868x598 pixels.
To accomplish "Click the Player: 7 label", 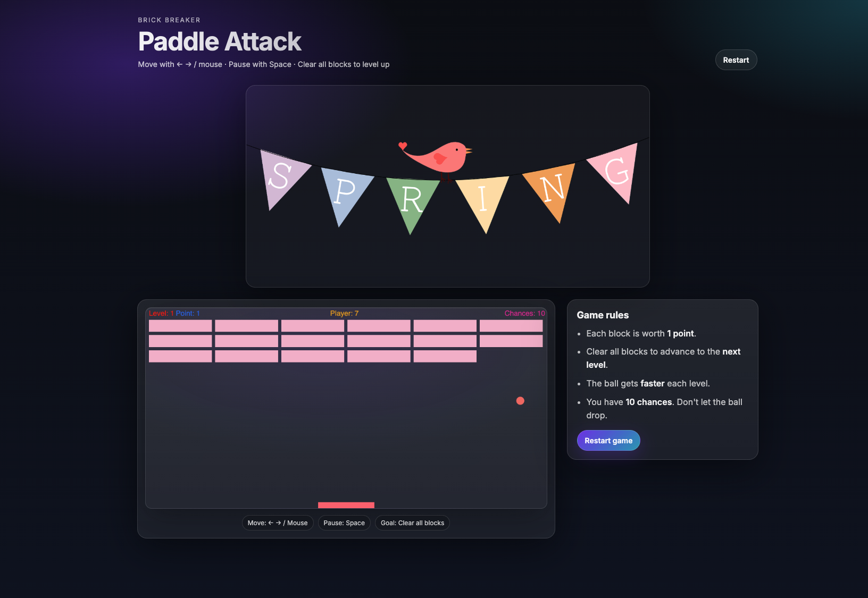I will [x=344, y=314].
